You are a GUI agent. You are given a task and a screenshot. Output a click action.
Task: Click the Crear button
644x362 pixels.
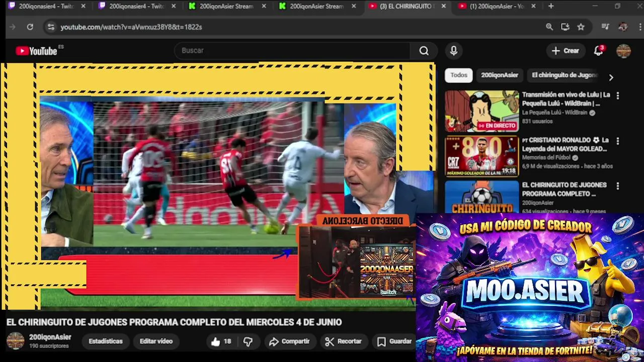tap(566, 51)
